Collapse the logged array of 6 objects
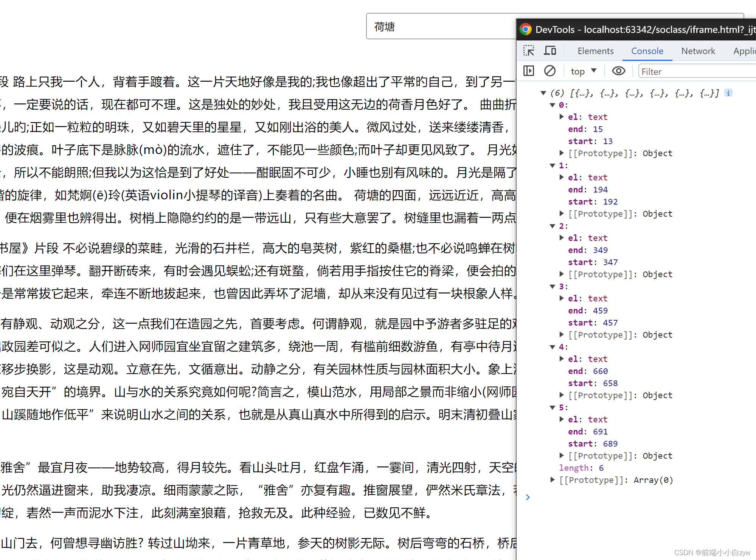Screen dimensions: 756x560 [x=543, y=93]
